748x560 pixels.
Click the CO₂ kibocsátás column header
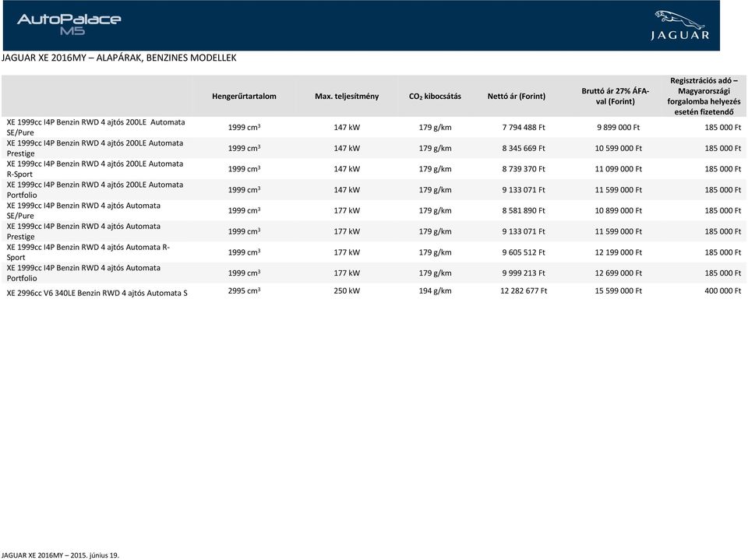(x=435, y=97)
